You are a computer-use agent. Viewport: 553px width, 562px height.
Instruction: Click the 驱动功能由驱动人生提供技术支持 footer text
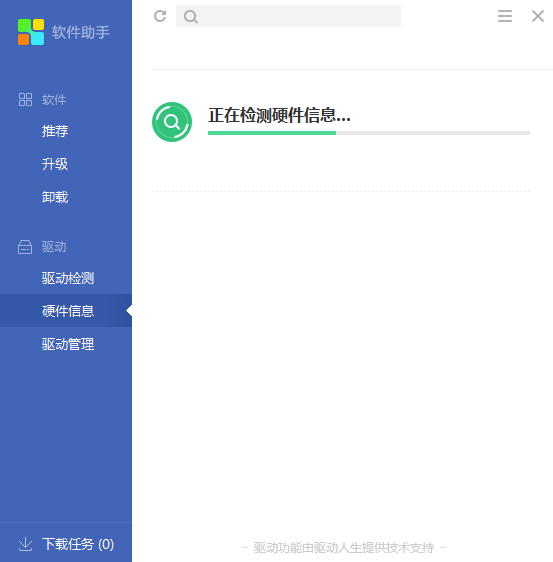tap(344, 547)
